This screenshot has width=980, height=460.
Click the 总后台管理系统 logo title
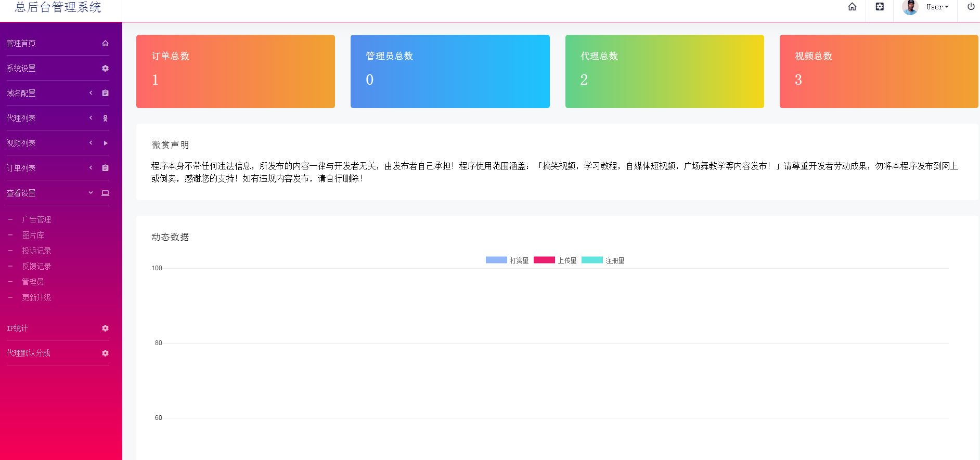coord(58,7)
